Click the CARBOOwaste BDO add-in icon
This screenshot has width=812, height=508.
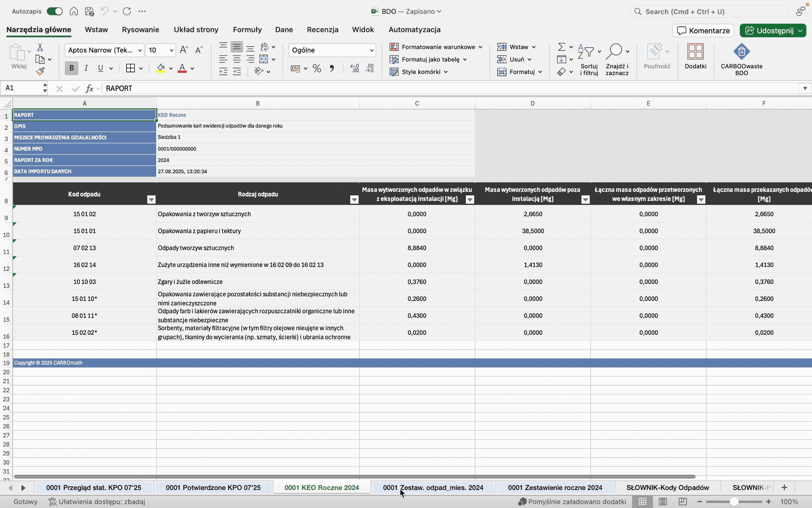pos(741,52)
